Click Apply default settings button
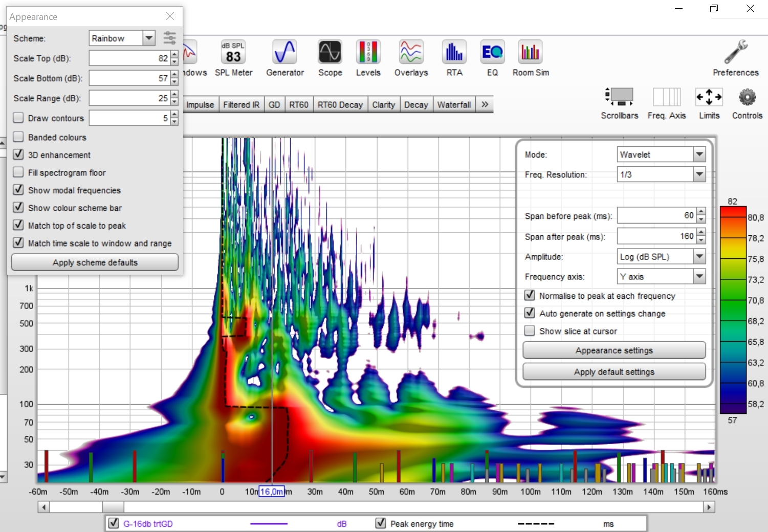The width and height of the screenshot is (768, 532). pyautogui.click(x=613, y=372)
